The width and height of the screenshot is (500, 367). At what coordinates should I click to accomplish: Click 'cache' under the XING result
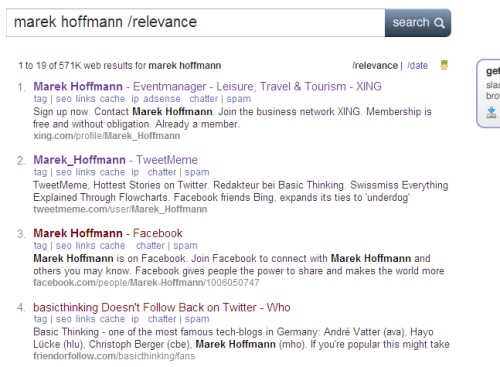112,99
